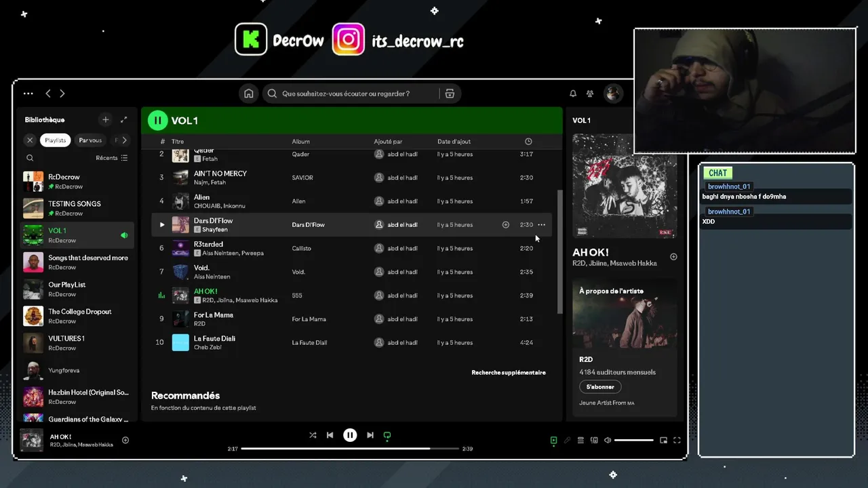
Task: Toggle shuffle playback
Action: [x=313, y=435]
